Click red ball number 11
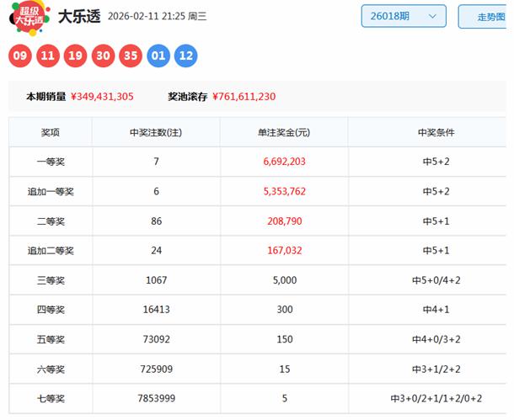This screenshot has height=420, width=514. [48, 56]
